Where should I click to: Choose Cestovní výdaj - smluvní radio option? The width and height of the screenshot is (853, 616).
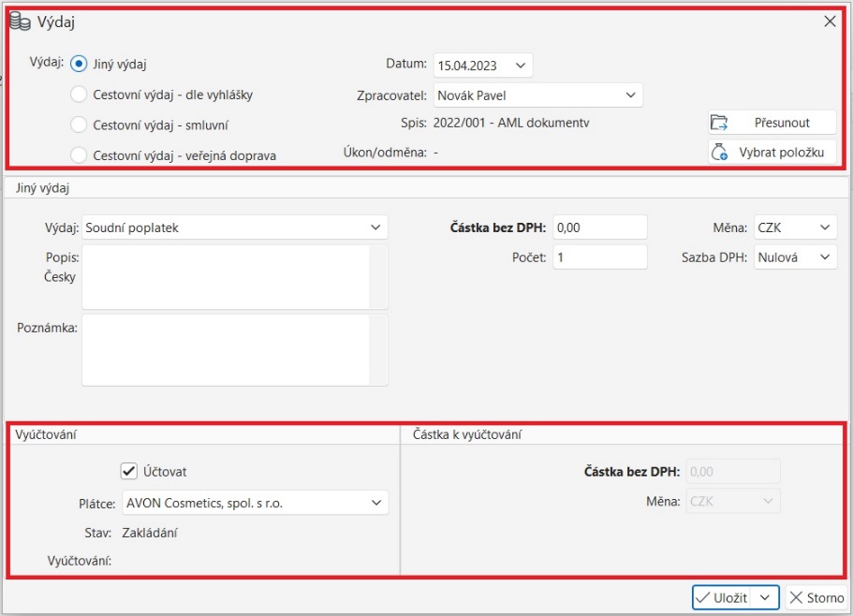tap(80, 125)
